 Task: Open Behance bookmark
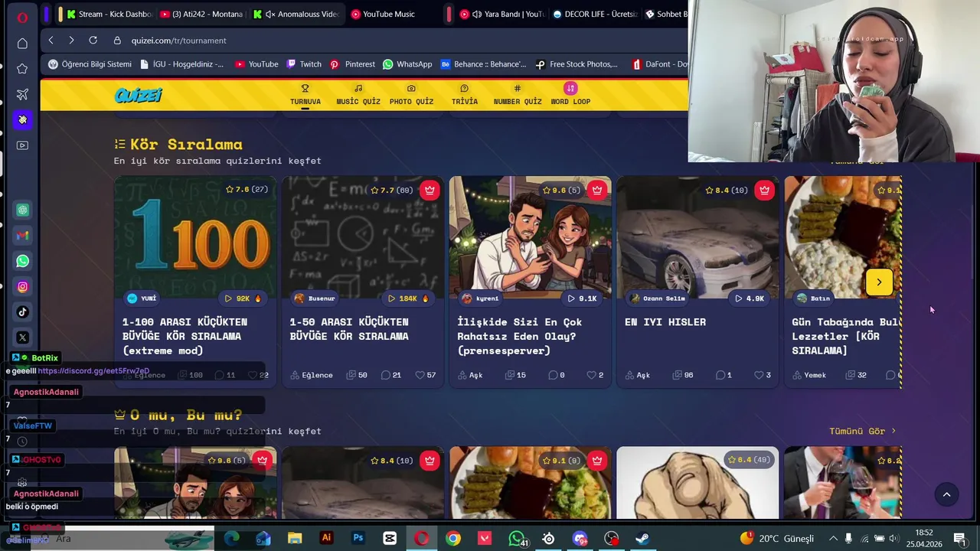483,64
